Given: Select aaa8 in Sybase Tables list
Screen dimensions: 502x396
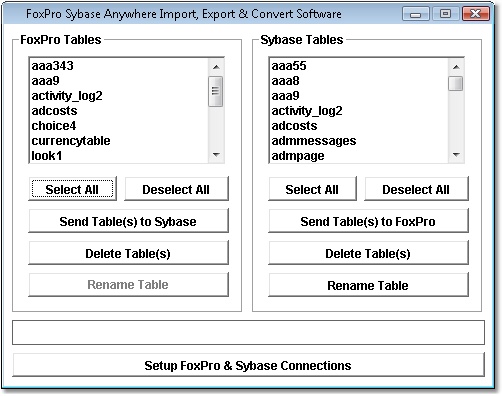Looking at the screenshot, I should coord(359,81).
